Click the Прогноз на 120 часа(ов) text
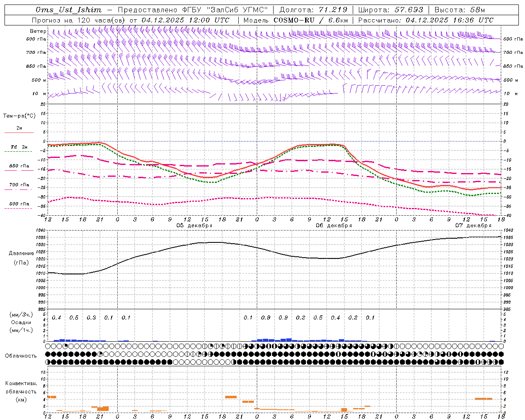The image size is (525, 420). (79, 20)
